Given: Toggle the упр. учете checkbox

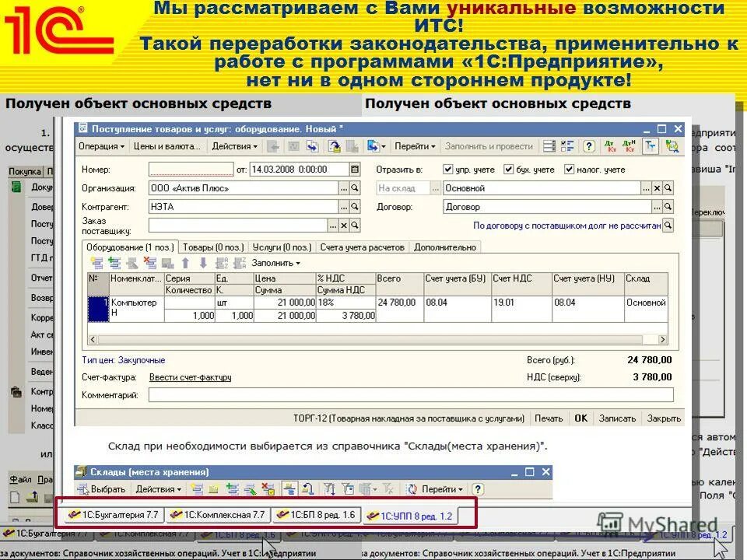Looking at the screenshot, I should click(447, 169).
